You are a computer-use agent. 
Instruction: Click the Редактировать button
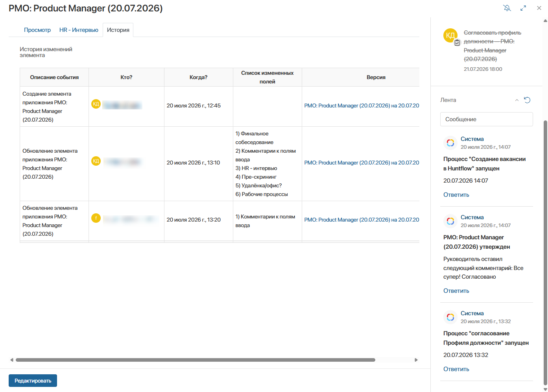pos(33,381)
